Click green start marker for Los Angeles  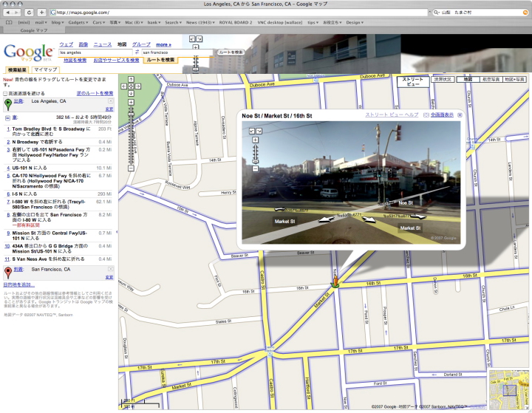point(8,104)
